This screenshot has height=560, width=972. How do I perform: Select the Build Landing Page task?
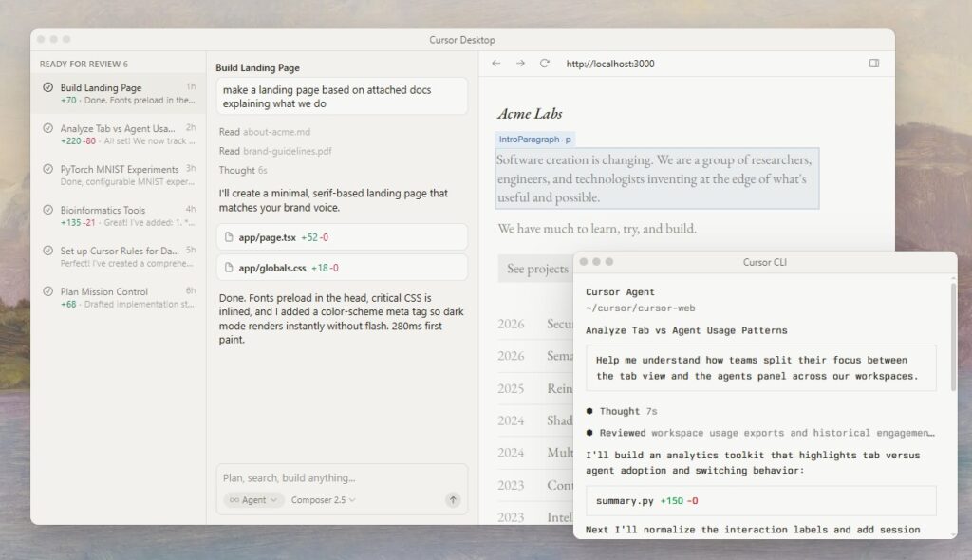[x=119, y=93]
